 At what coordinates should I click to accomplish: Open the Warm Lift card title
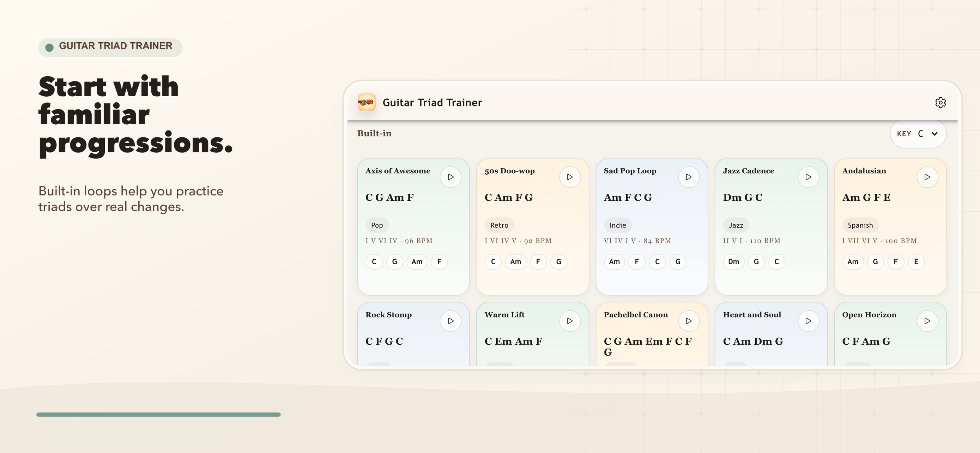pyautogui.click(x=504, y=315)
